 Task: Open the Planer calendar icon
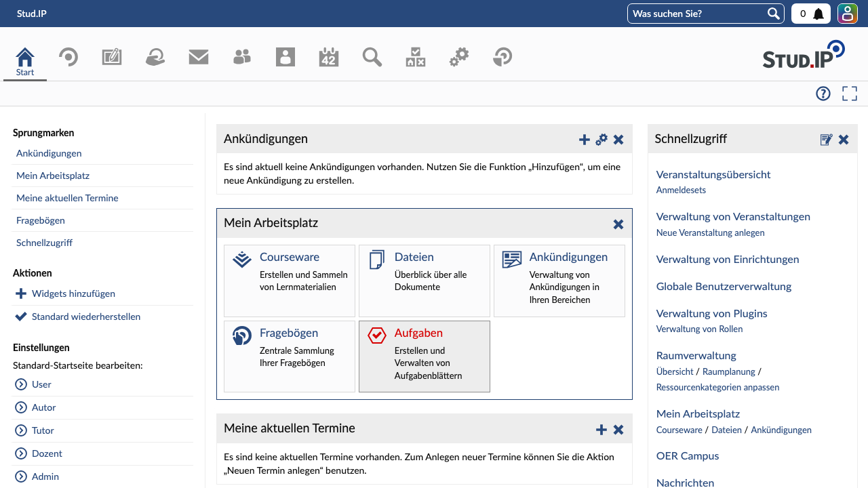pos(329,57)
